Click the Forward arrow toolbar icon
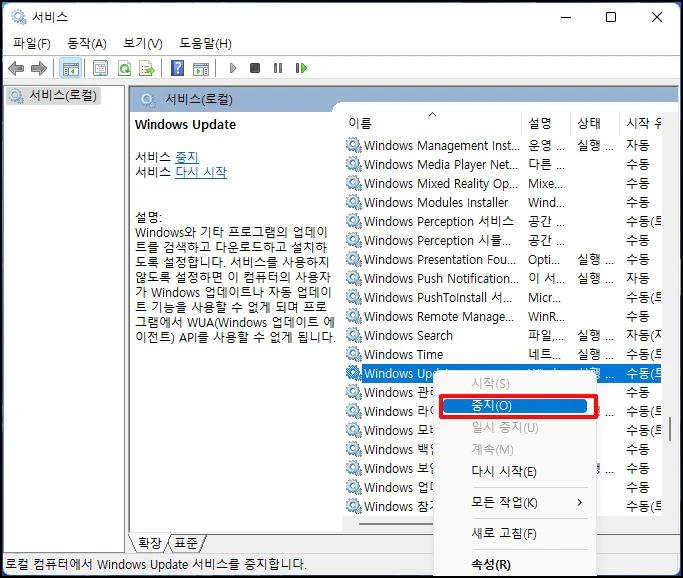 [39, 68]
